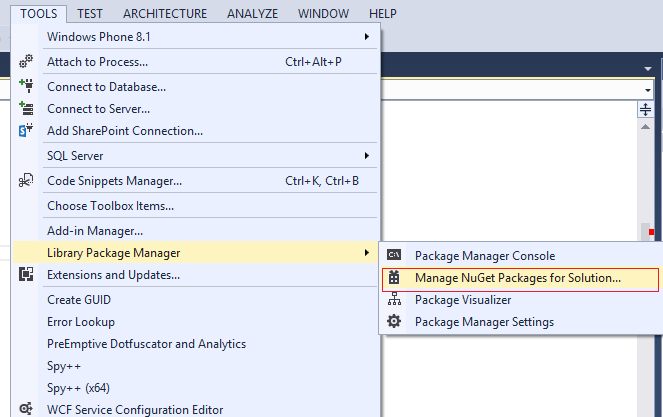Launch Spy++ (x64)
The height and width of the screenshot is (417, 663).
pos(195,387)
